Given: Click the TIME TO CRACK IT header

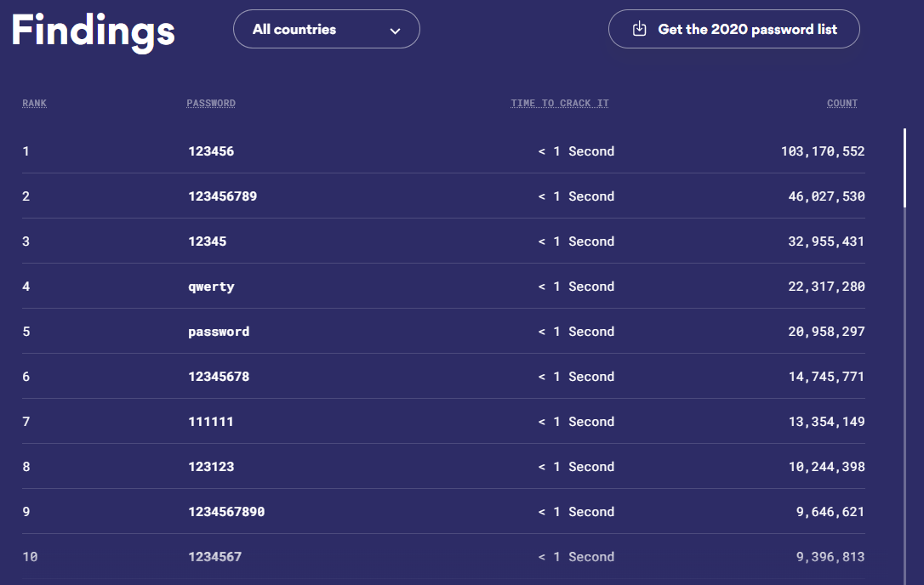Looking at the screenshot, I should (560, 104).
